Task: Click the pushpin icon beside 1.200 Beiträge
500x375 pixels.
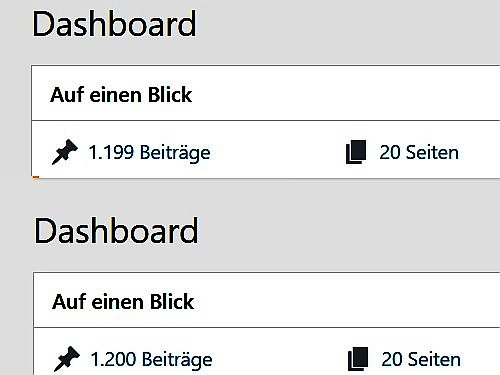Action: pyautogui.click(x=67, y=359)
